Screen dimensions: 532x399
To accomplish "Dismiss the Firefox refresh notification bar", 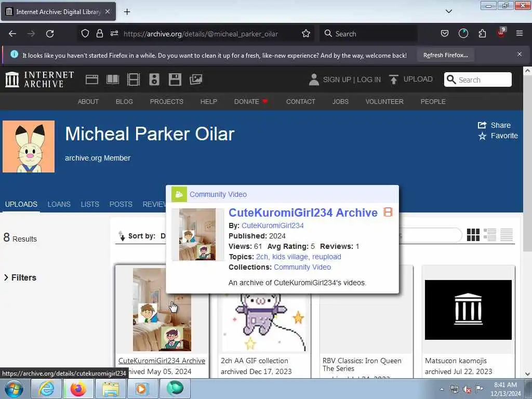I will (520, 54).
